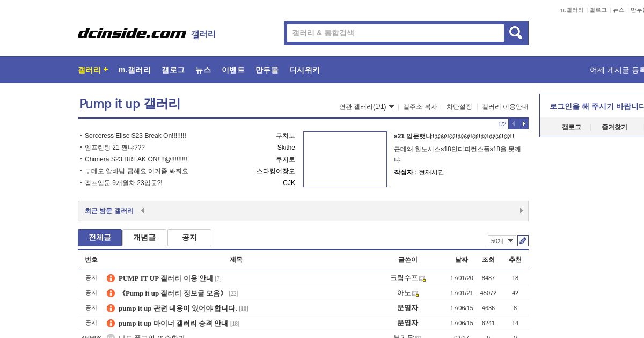Click notice icon beside 관련 내용이 있어야 합니다

tap(111, 308)
